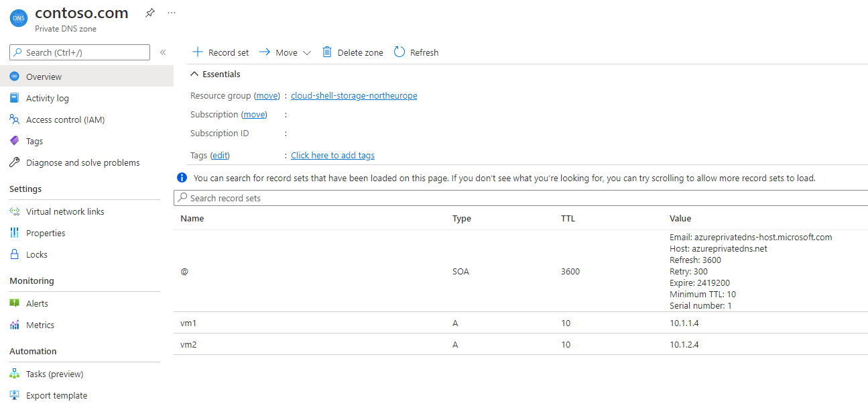Click the Properties bars icon
Screen dimensions: 868x412
(14, 233)
